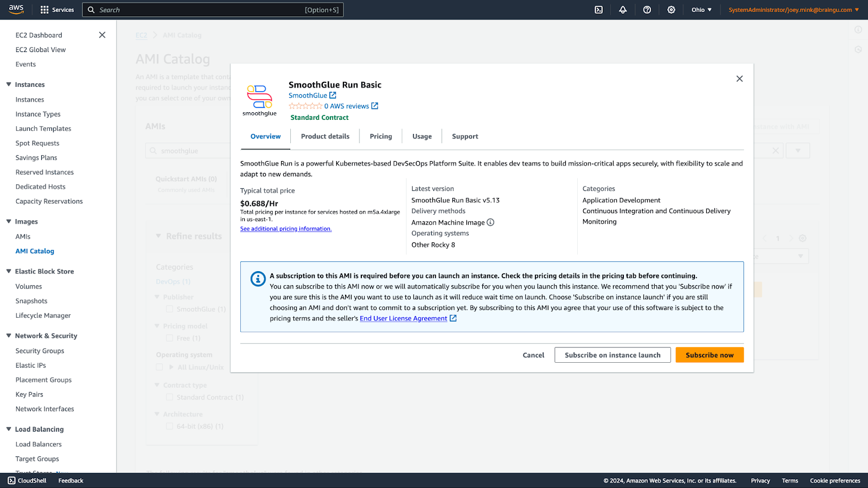
Task: Open Reserved Instances page
Action: coord(44,172)
